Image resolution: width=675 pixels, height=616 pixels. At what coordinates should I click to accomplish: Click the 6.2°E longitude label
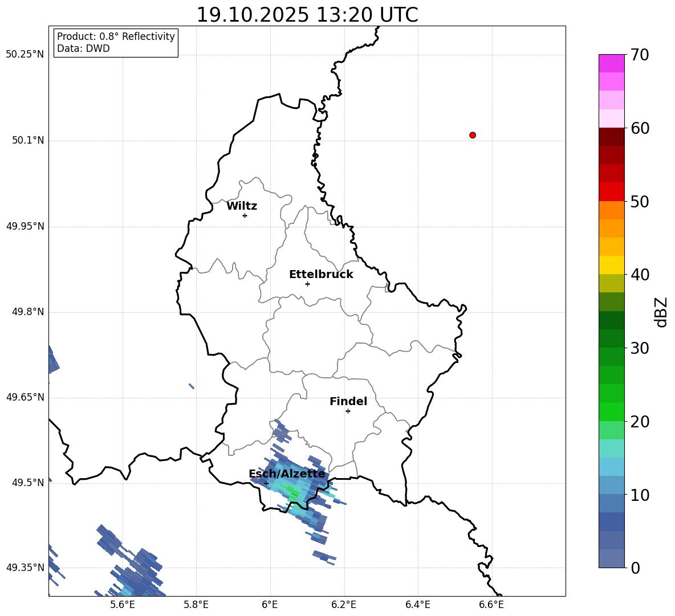point(344,605)
